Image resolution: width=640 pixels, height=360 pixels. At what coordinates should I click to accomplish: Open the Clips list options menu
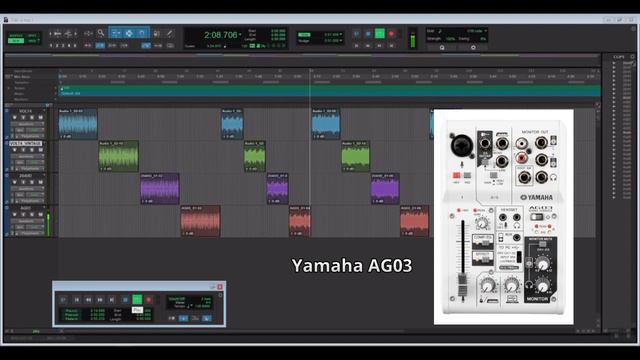coord(633,57)
